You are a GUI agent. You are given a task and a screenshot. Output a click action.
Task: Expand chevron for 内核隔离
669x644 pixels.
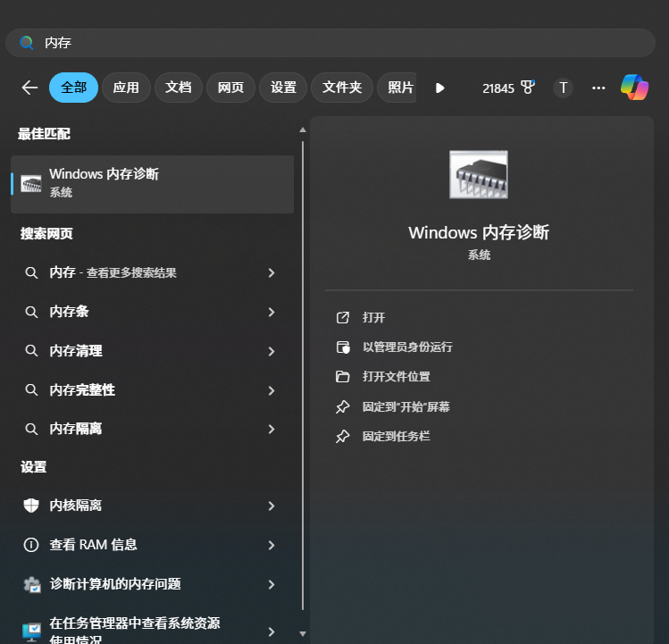tap(272, 506)
